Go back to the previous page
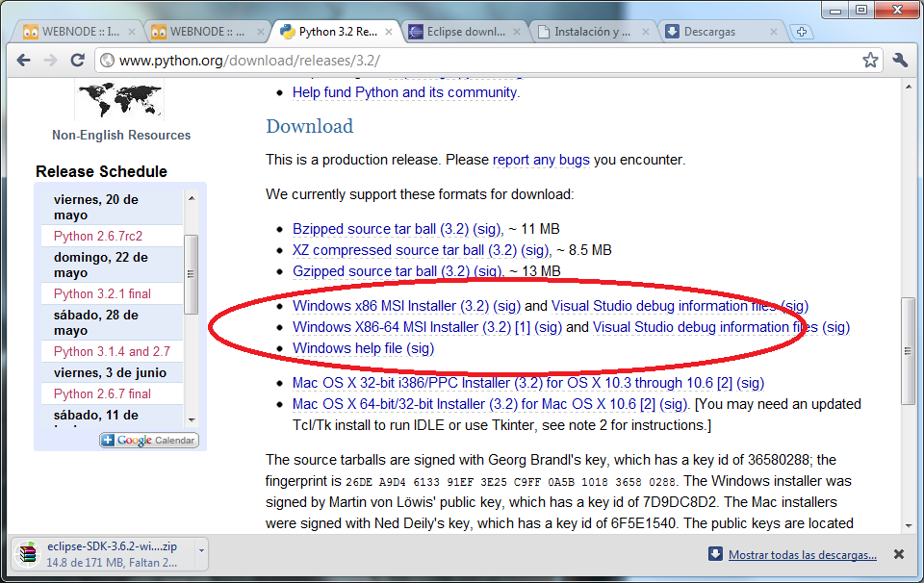This screenshot has height=583, width=924. pyautogui.click(x=23, y=60)
